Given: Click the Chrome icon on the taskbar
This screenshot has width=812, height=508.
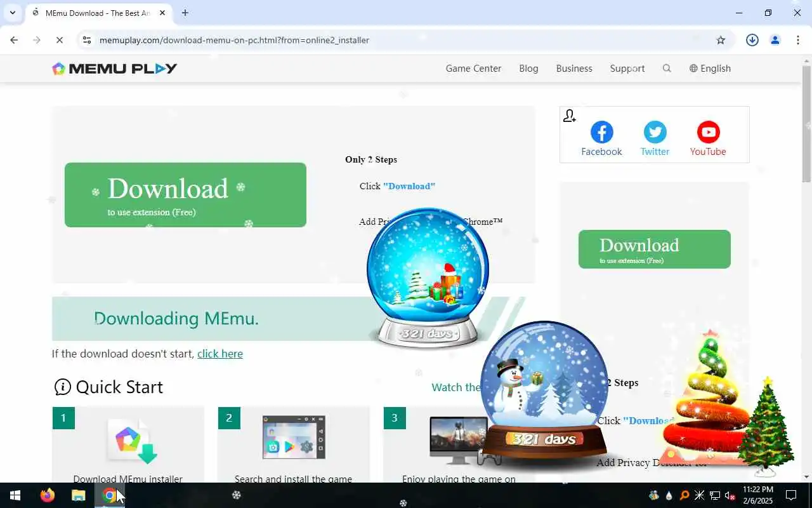Looking at the screenshot, I should 109,495.
